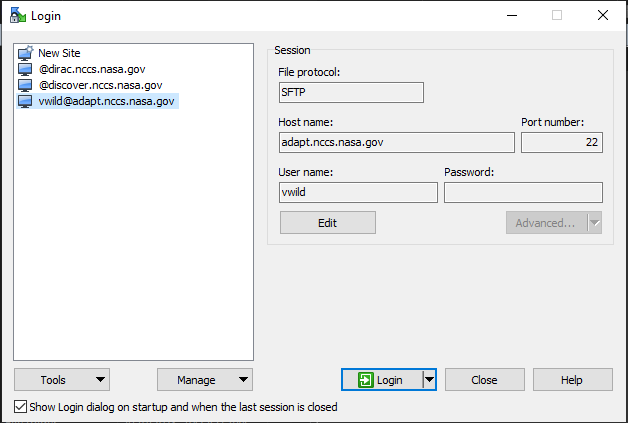Click the Password field
Screen dimensions: 628x423
[x=523, y=193]
